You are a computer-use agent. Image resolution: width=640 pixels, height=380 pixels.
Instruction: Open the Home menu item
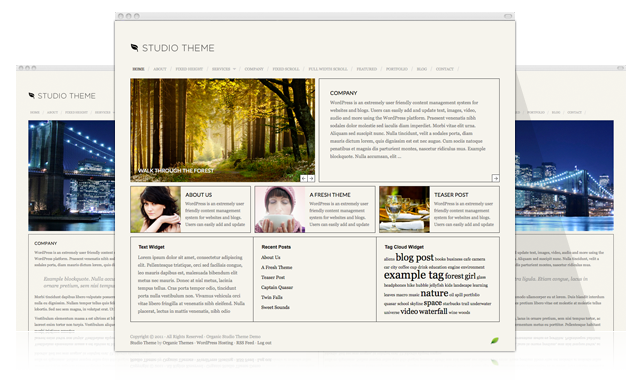[x=138, y=69]
